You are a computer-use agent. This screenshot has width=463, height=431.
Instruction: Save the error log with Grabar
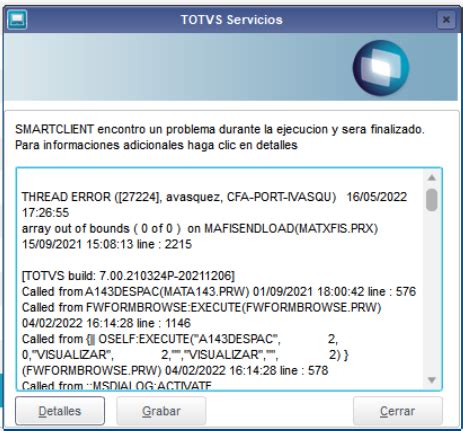(x=161, y=411)
